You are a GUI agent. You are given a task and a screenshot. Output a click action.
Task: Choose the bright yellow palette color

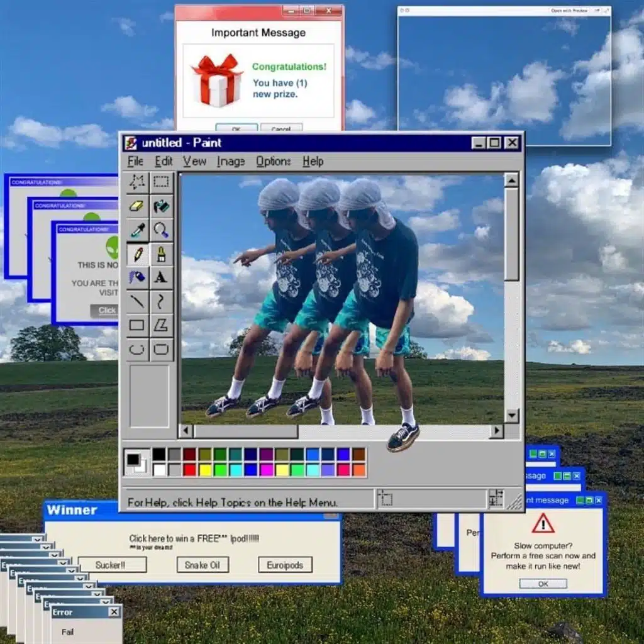tap(205, 470)
